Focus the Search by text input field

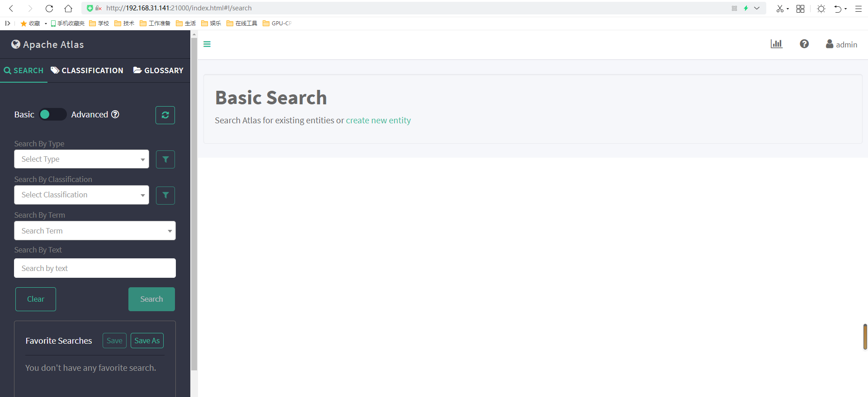[95, 268]
